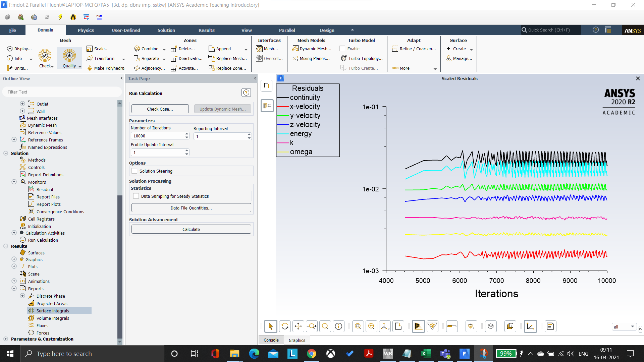644x362 pixels.
Task: Click the copy window icon beside graphics
Action: point(266,85)
